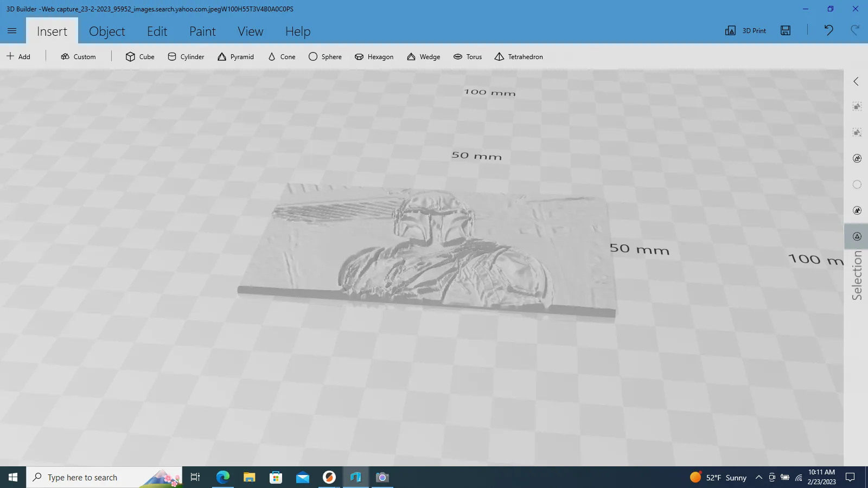The width and height of the screenshot is (868, 488).
Task: Open the weather widget showing 52°F Sunny
Action: pos(718,477)
